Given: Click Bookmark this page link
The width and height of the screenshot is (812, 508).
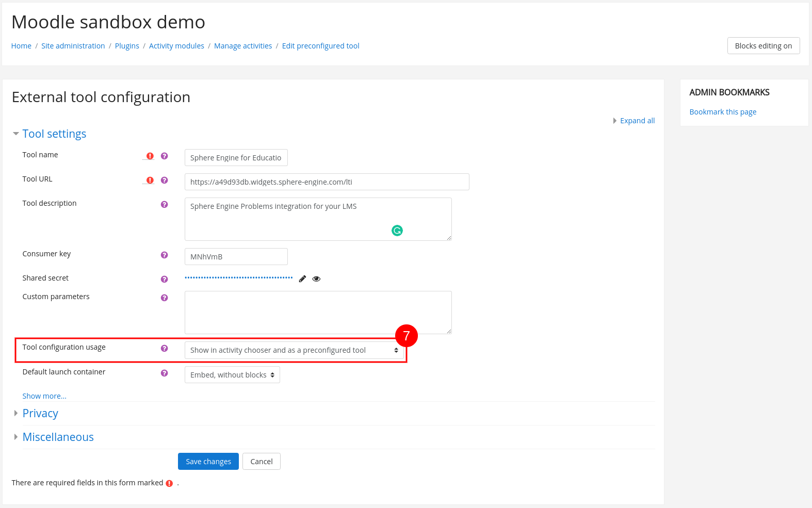Looking at the screenshot, I should [x=723, y=112].
